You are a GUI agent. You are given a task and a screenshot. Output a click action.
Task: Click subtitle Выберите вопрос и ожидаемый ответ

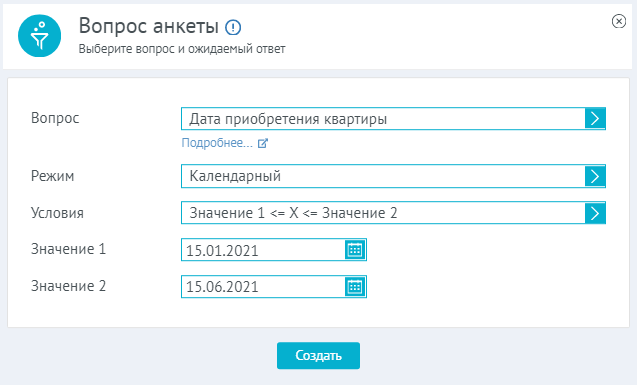point(182,49)
